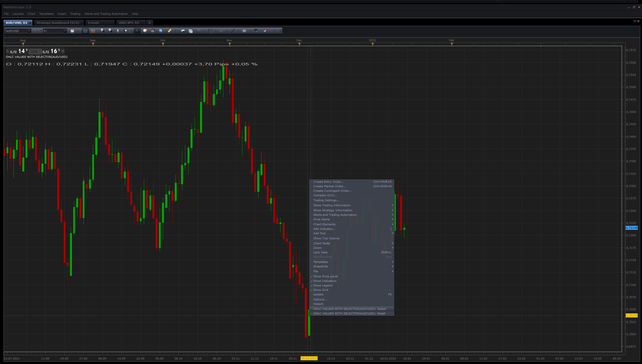Select the ruler measurement tool
Viewport: 642px width, 364px height.
[170, 31]
